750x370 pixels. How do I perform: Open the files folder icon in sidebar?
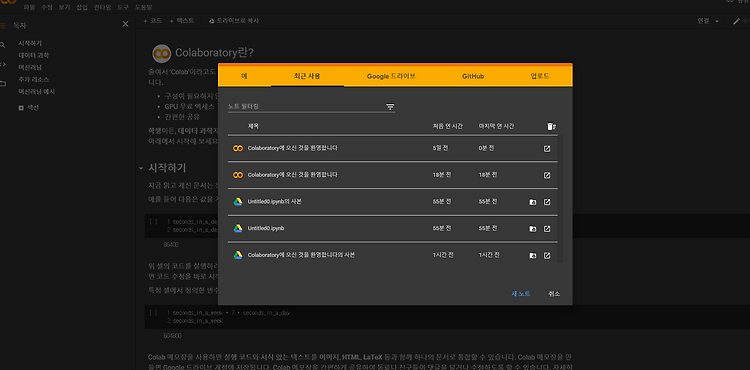(x=3, y=84)
